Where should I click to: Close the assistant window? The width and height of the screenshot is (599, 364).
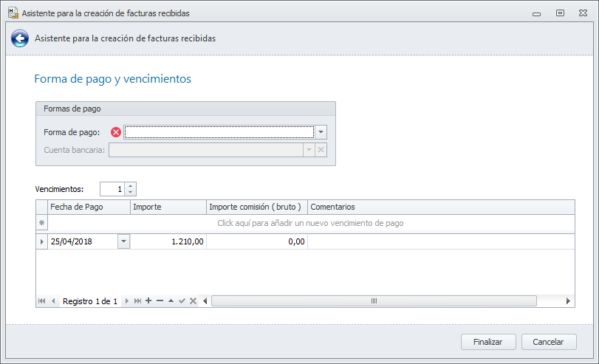[583, 13]
